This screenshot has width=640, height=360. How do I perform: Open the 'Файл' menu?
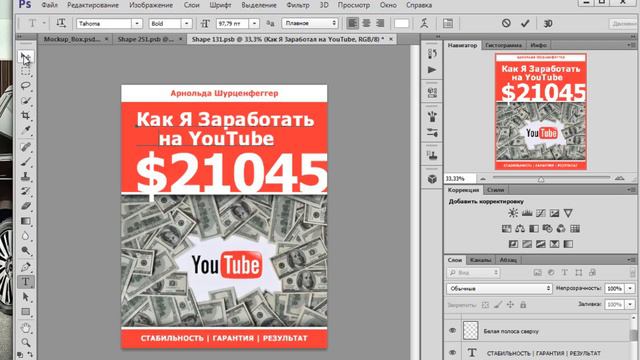tap(49, 5)
